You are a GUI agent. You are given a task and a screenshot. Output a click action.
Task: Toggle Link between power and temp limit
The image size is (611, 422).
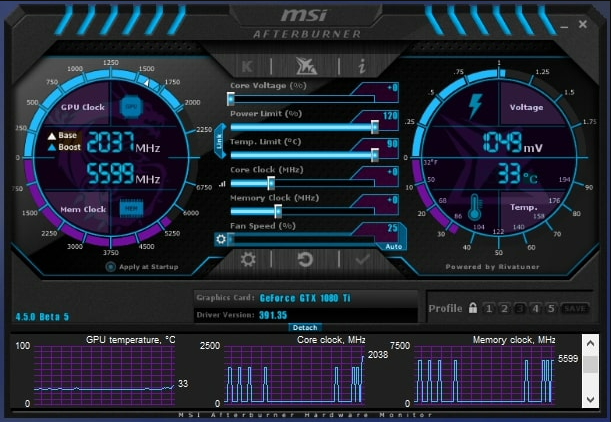tap(220, 141)
